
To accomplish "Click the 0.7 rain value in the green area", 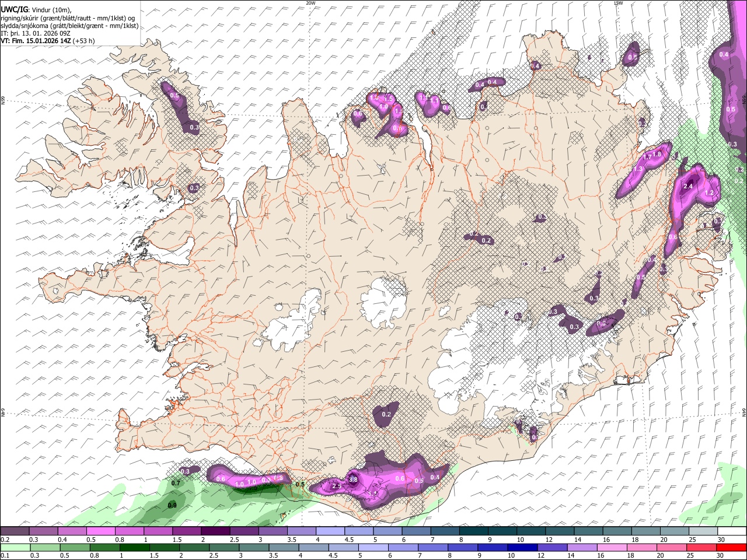I will (x=175, y=484).
